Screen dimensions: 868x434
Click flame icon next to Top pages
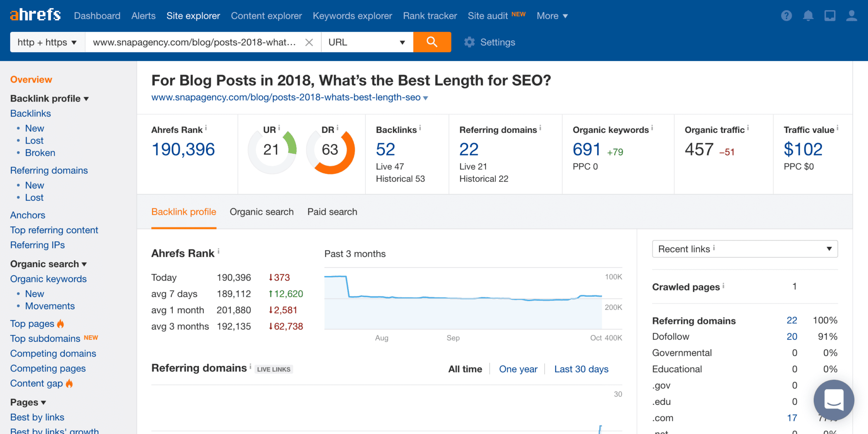click(61, 323)
